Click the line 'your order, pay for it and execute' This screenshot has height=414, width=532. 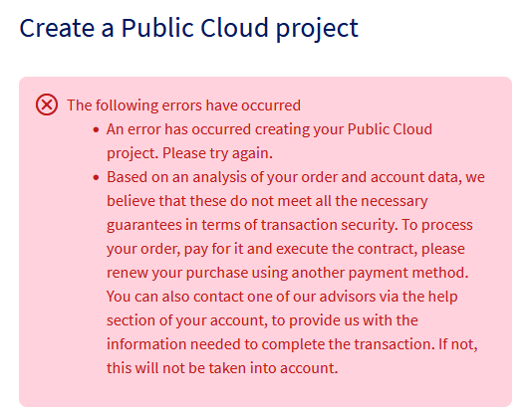286,249
